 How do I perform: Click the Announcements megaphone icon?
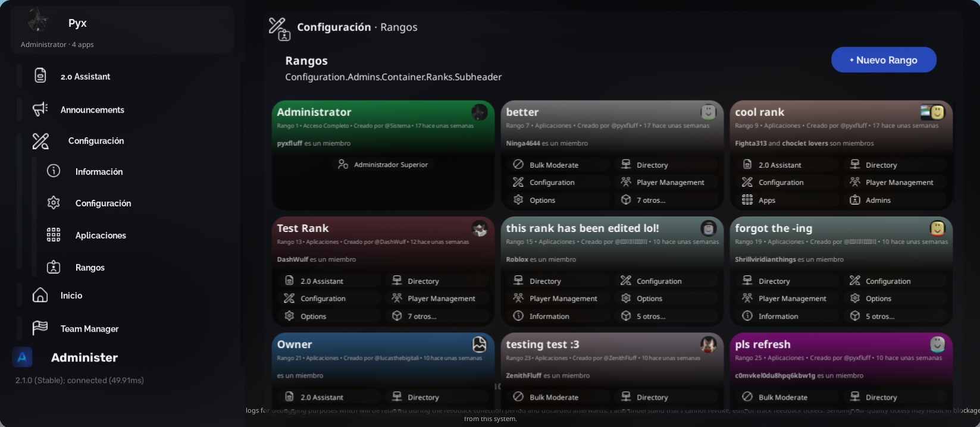pyautogui.click(x=40, y=109)
